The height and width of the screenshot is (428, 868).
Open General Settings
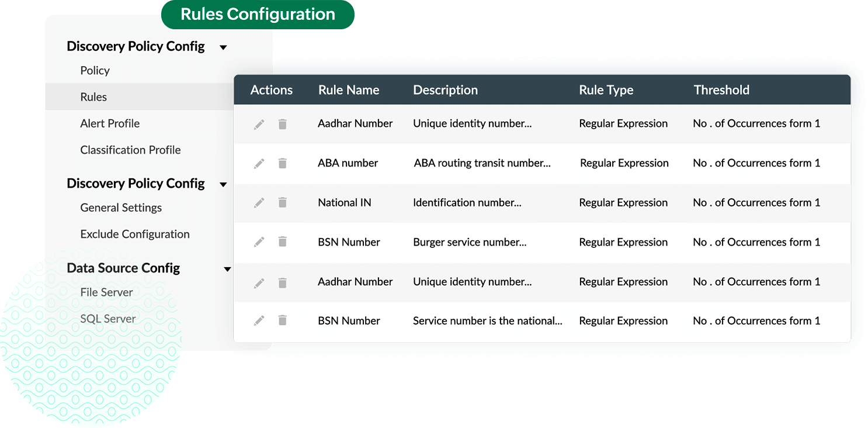point(121,208)
